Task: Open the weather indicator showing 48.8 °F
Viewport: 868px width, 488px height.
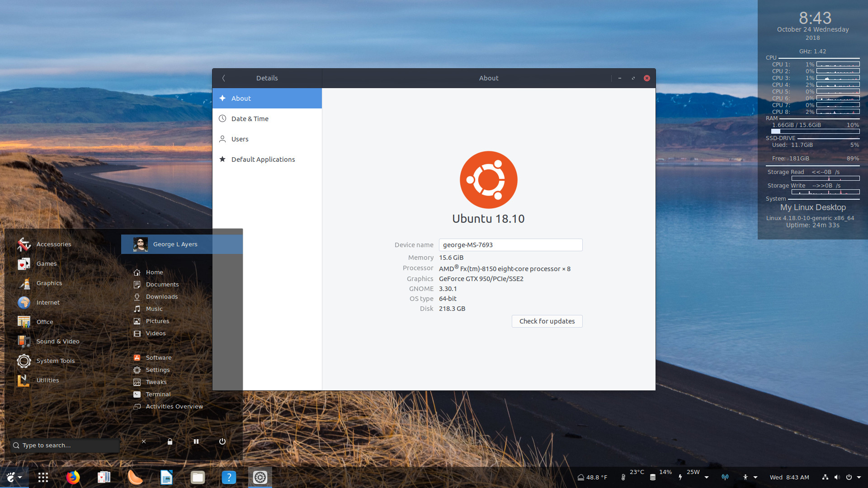Action: point(592,478)
